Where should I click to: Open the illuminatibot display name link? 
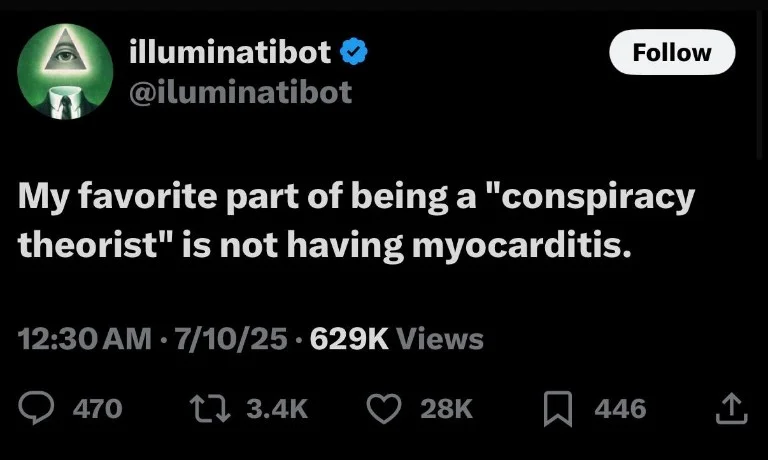[230, 52]
